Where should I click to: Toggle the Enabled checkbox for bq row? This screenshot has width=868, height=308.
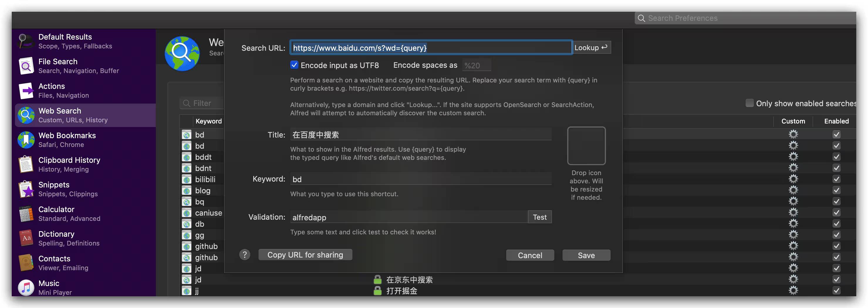coord(836,201)
